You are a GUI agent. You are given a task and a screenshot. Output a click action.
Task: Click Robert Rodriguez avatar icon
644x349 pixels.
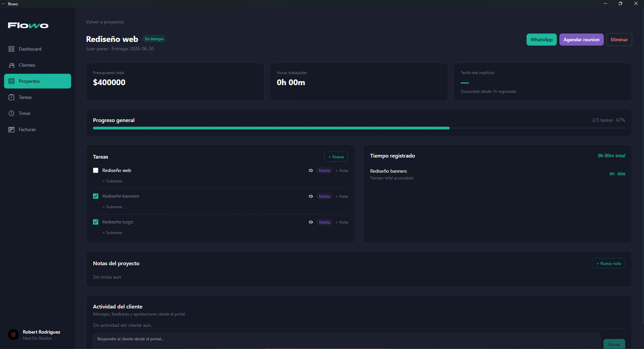pyautogui.click(x=13, y=335)
